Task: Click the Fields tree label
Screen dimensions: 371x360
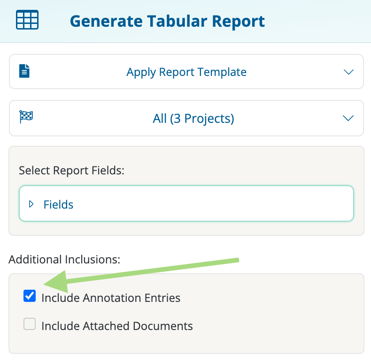Action: click(x=58, y=204)
